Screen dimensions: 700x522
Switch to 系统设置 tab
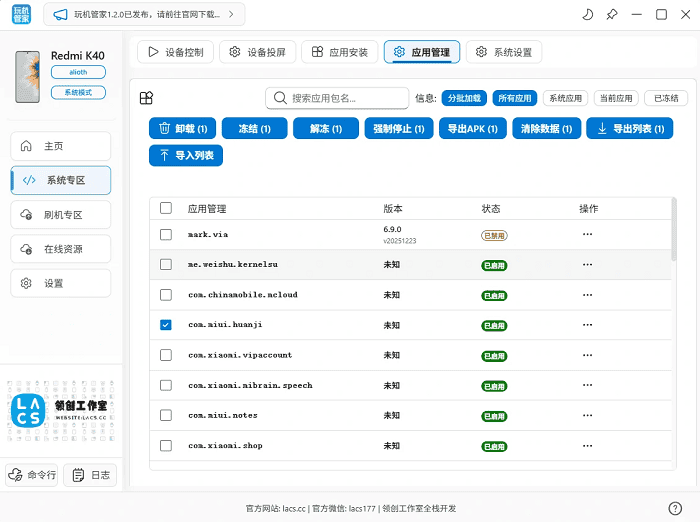point(504,52)
